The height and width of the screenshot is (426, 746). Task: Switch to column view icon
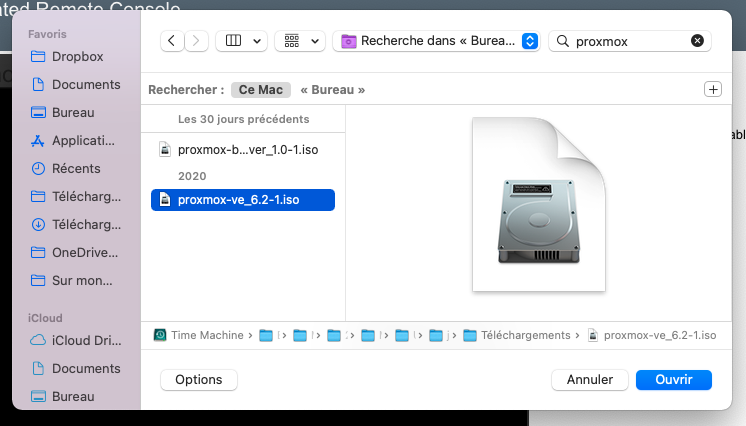coord(233,41)
